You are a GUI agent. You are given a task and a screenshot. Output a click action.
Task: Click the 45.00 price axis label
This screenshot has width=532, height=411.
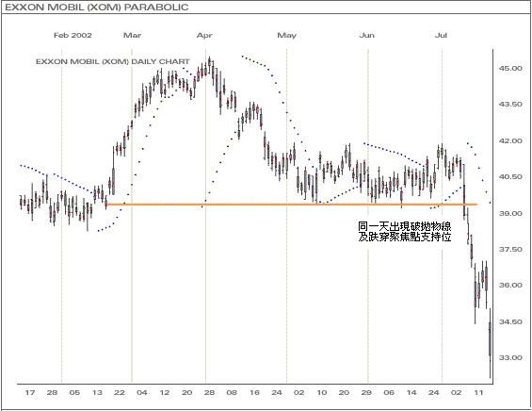point(510,68)
